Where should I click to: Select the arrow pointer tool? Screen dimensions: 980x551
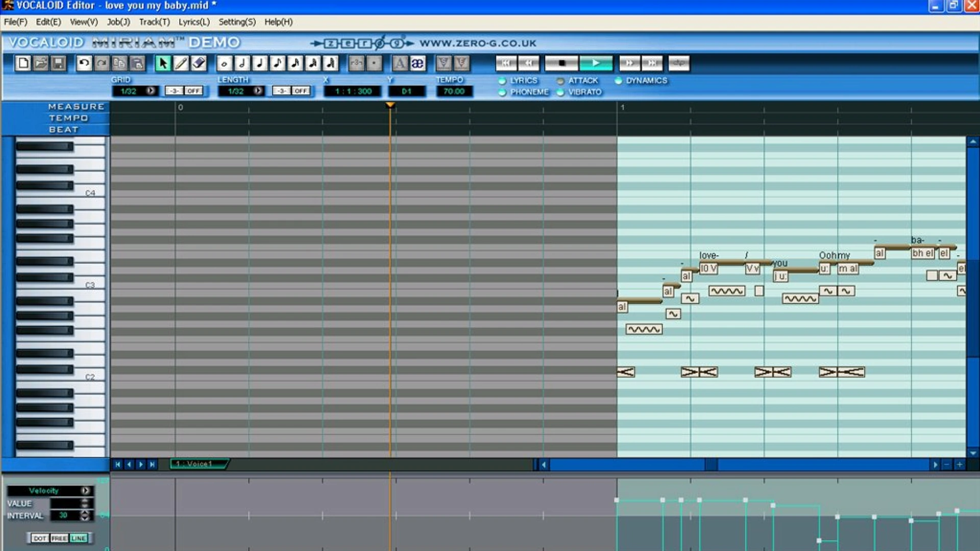pos(163,63)
